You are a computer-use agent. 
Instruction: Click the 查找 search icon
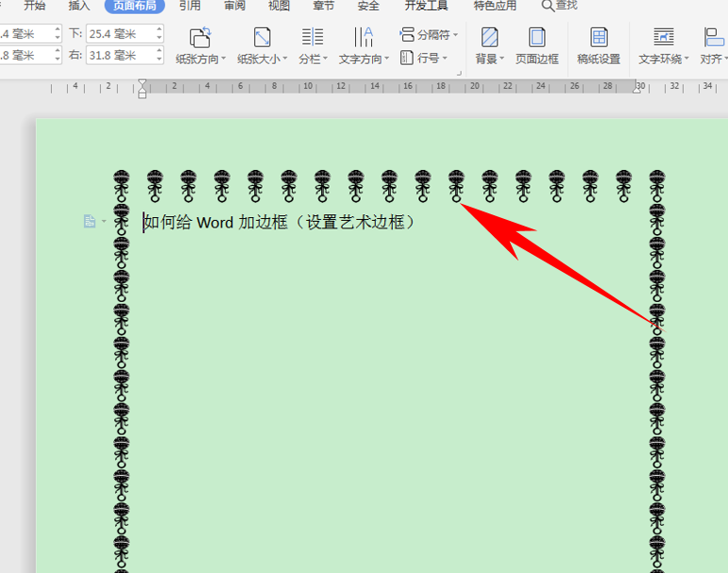[548, 6]
